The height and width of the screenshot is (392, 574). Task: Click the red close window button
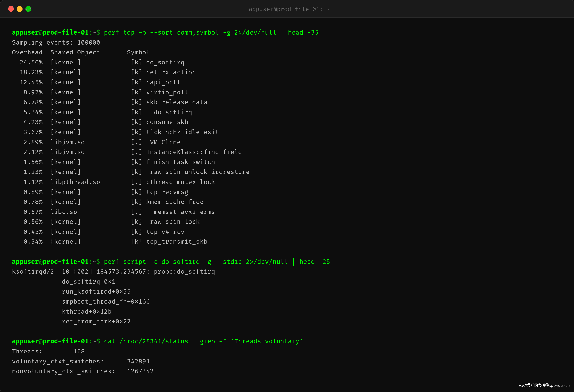(x=11, y=9)
